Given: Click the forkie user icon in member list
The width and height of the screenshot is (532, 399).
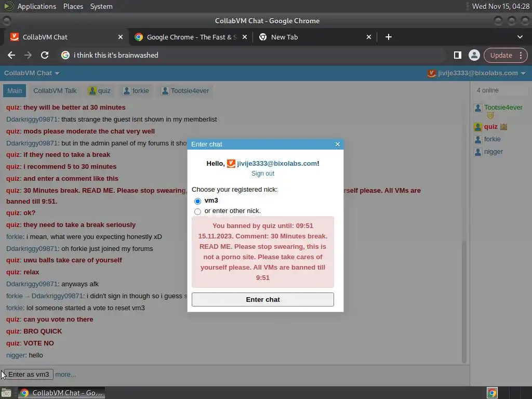Looking at the screenshot, I should pos(478,139).
